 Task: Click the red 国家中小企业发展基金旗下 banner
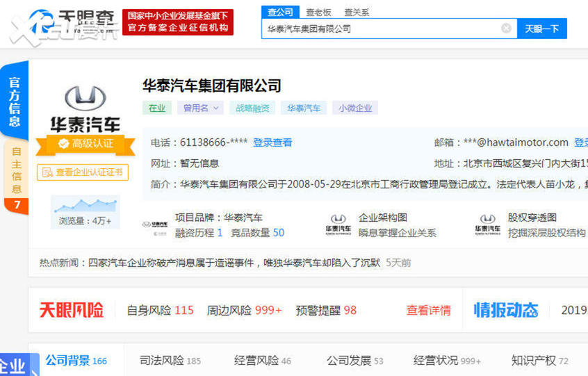pos(178,22)
